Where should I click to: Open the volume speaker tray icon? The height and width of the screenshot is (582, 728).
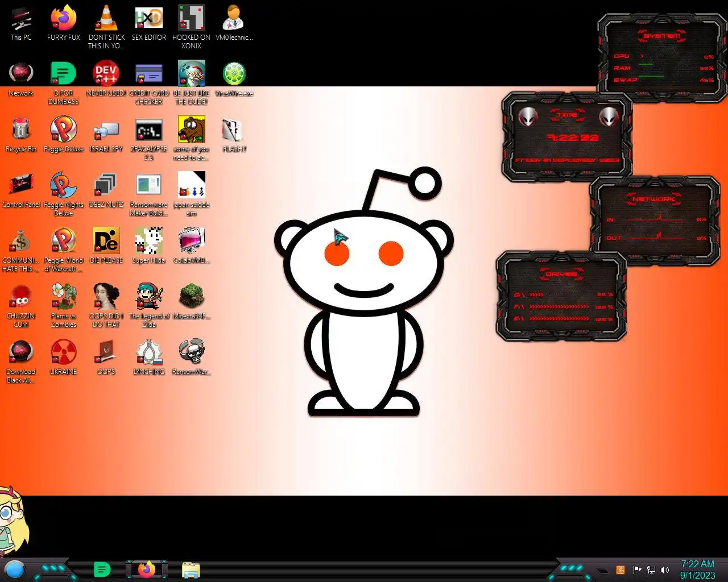pyautogui.click(x=665, y=570)
